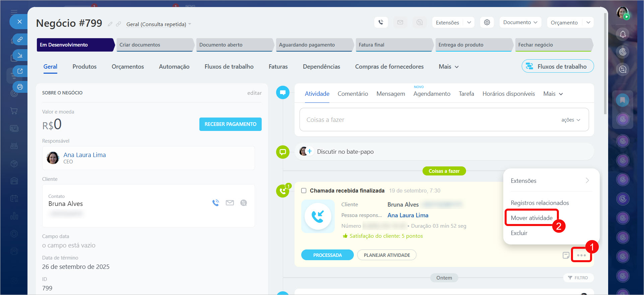The image size is (644, 295).
Task: Click the RECEBER PAGAMENTO button
Action: 230,124
